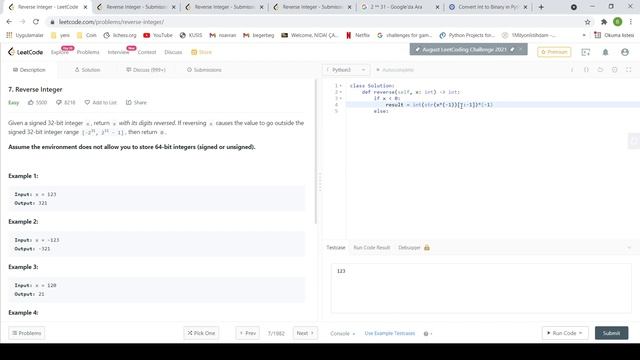This screenshot has width=640, height=360.
Task: Open the Store nav link
Action: [202, 52]
